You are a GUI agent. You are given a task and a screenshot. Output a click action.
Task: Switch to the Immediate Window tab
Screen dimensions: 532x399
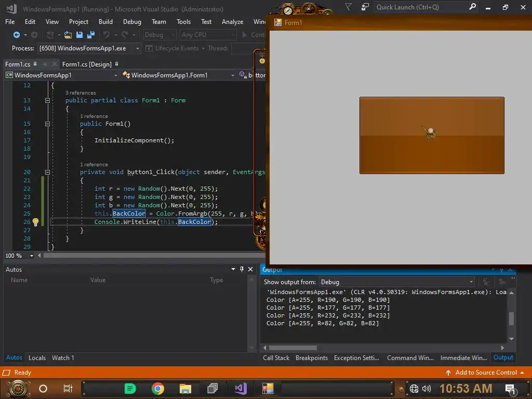click(463, 357)
